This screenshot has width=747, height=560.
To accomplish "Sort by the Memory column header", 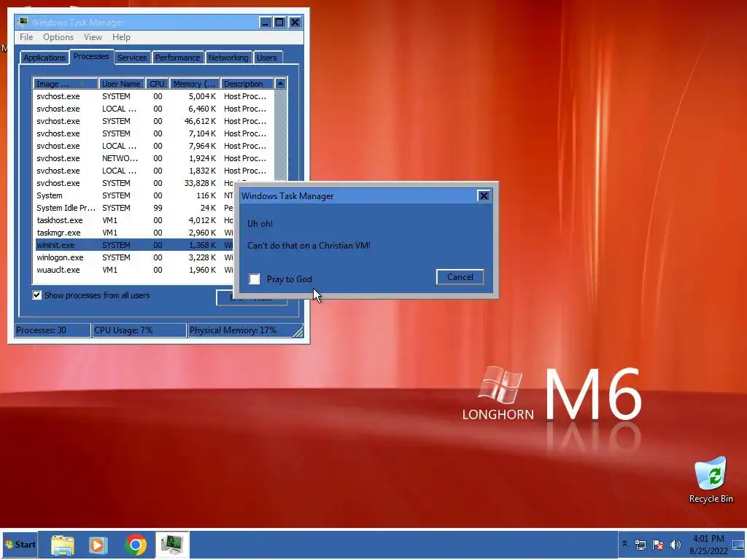I will (194, 84).
